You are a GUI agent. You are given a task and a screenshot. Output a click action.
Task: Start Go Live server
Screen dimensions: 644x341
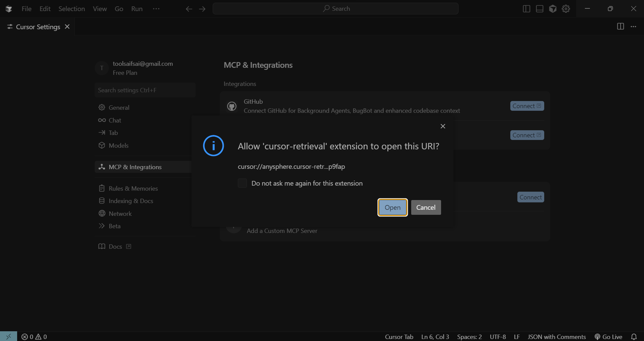(x=608, y=337)
